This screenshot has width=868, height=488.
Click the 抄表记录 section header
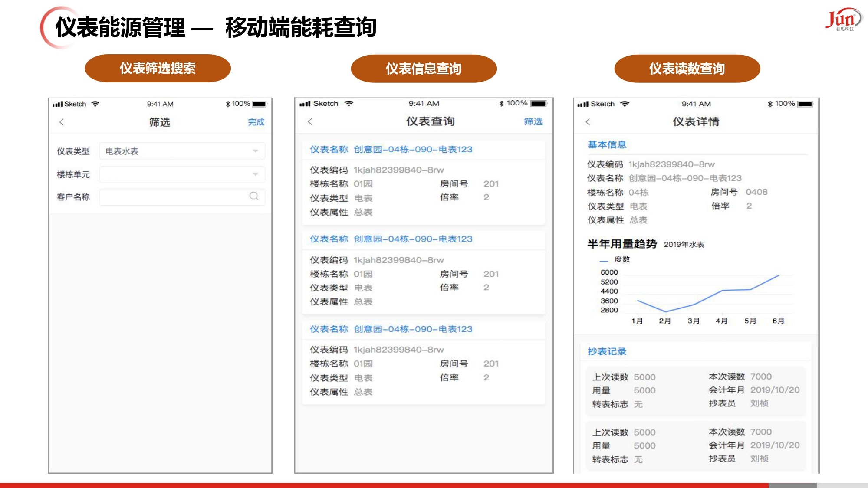pos(607,351)
